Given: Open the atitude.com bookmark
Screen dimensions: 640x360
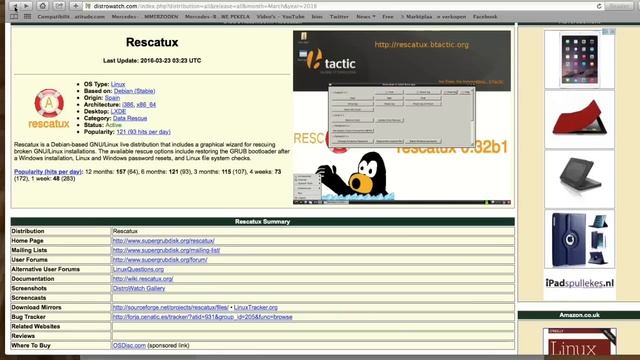Looking at the screenshot, I should pyautogui.click(x=89, y=17).
